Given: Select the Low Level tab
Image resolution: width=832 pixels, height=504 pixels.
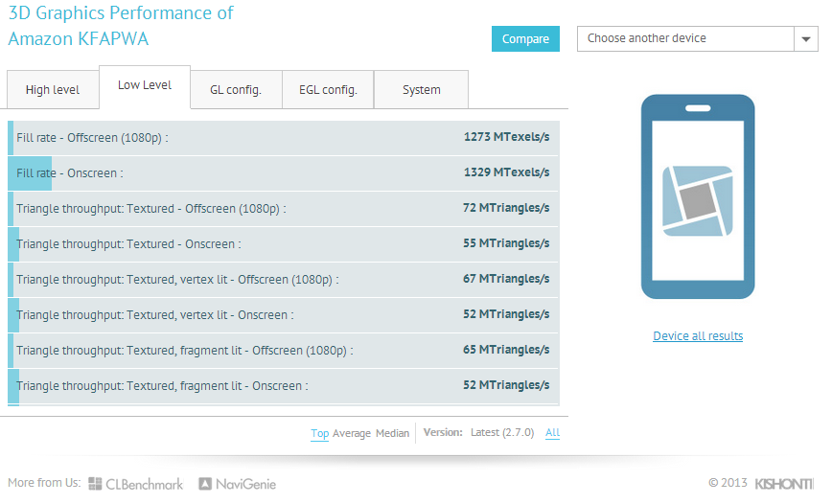Looking at the screenshot, I should point(145,86).
